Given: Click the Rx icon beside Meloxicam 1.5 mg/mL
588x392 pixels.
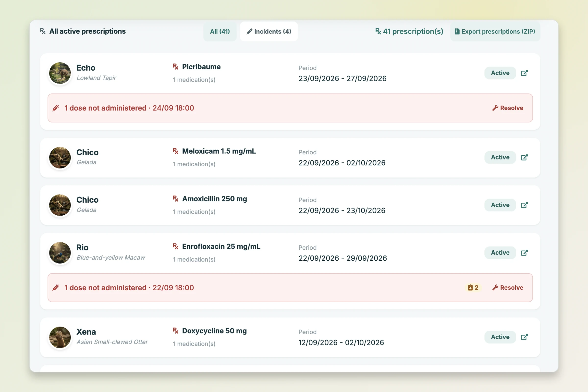Looking at the screenshot, I should click(x=175, y=151).
